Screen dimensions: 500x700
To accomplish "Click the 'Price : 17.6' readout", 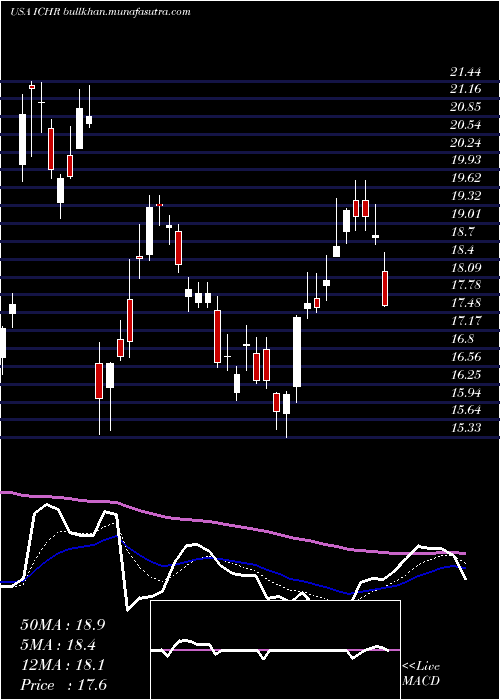I will click(63, 685).
